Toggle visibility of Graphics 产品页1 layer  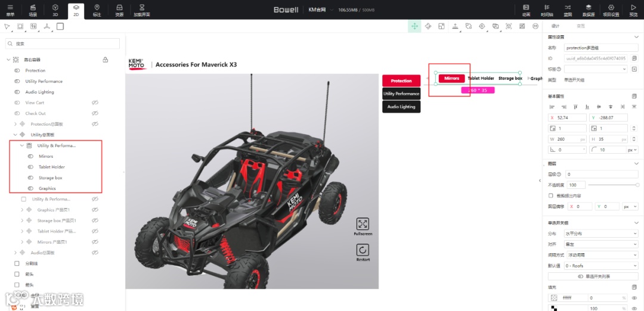click(x=95, y=210)
